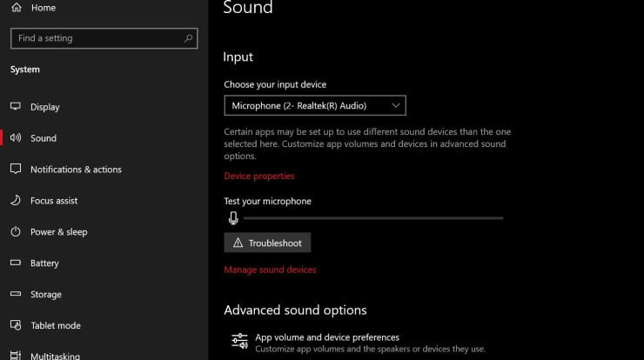This screenshot has height=360, width=644.
Task: Click the Focus assist moon icon
Action: coord(16,200)
